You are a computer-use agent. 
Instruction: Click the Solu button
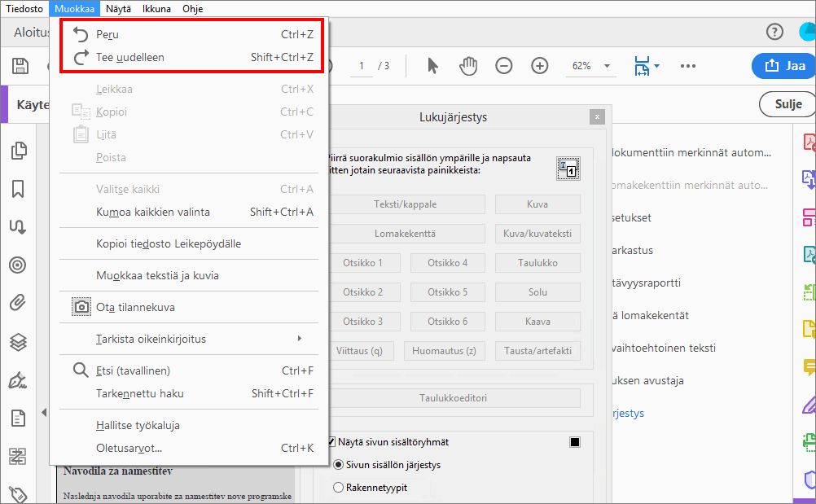pyautogui.click(x=537, y=291)
